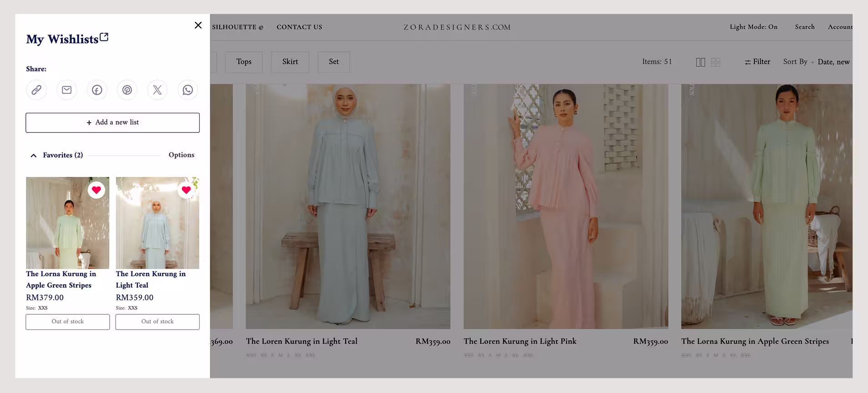Open Loren Kurung Light Pink product image

[566, 206]
